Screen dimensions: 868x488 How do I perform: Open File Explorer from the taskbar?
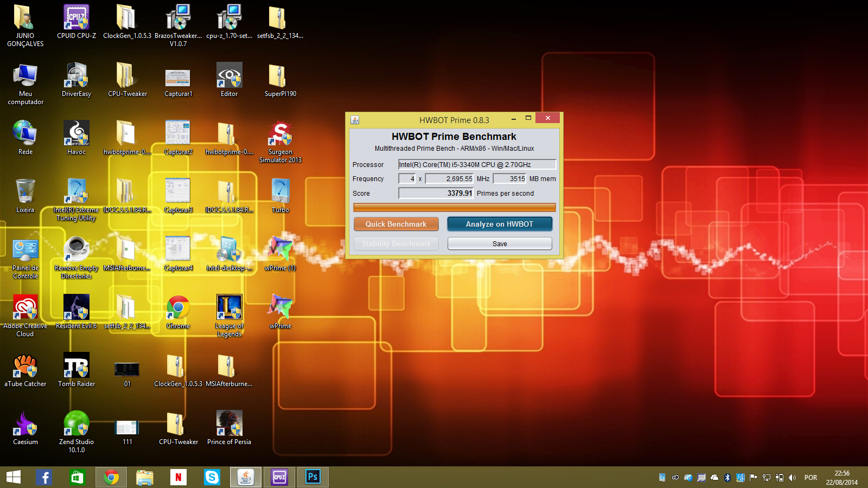click(145, 477)
